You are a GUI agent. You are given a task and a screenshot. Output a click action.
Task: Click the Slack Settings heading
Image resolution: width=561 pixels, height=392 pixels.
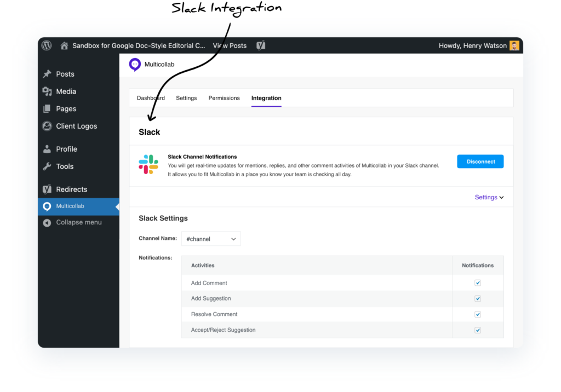163,218
